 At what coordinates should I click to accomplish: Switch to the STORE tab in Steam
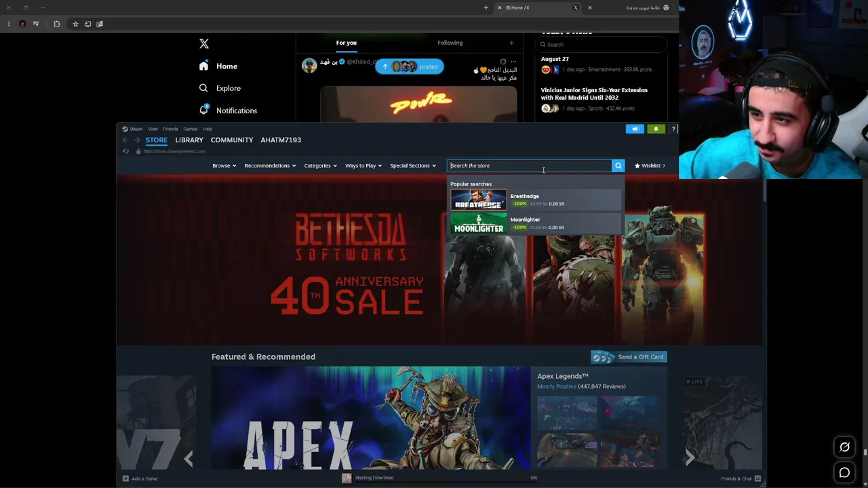pos(156,140)
